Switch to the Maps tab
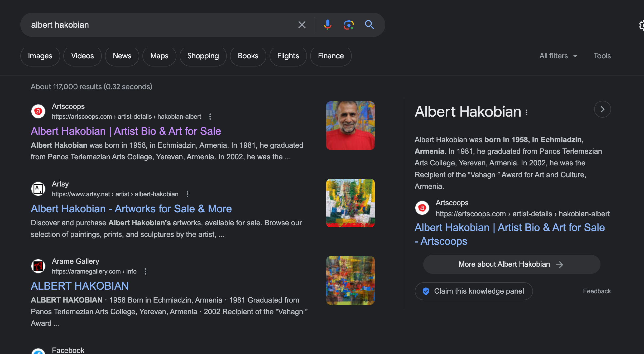This screenshot has height=354, width=644. [x=159, y=56]
